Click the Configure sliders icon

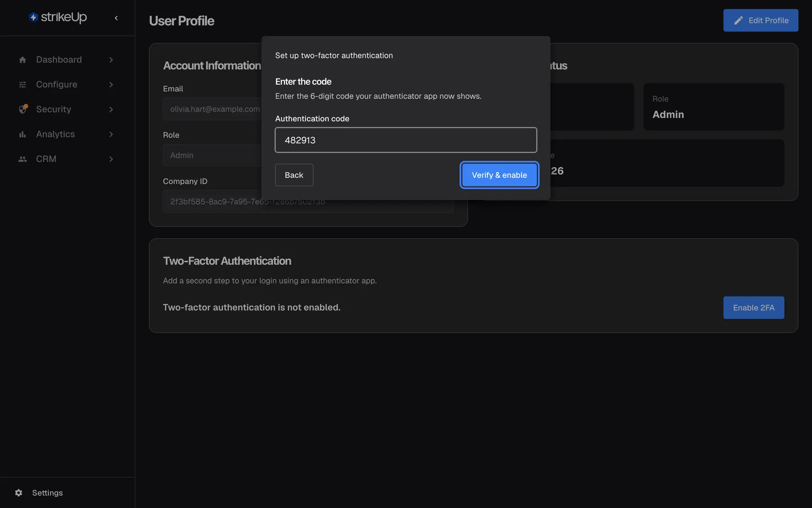click(23, 84)
